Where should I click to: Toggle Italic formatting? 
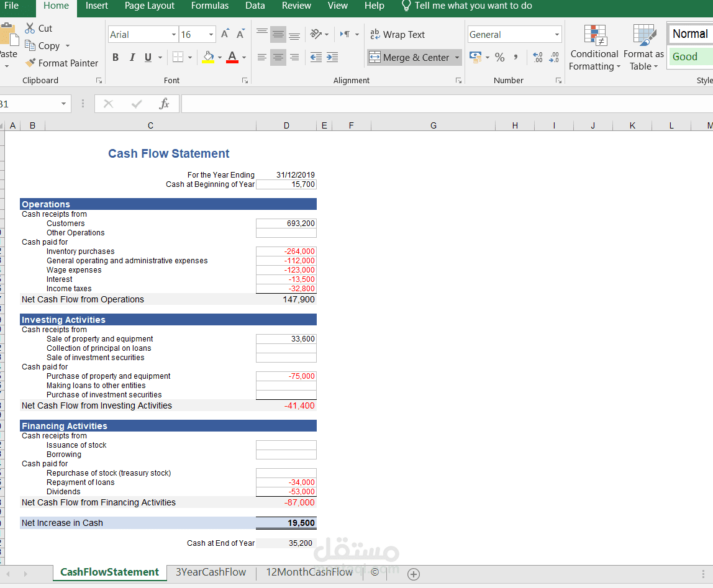pyautogui.click(x=132, y=57)
